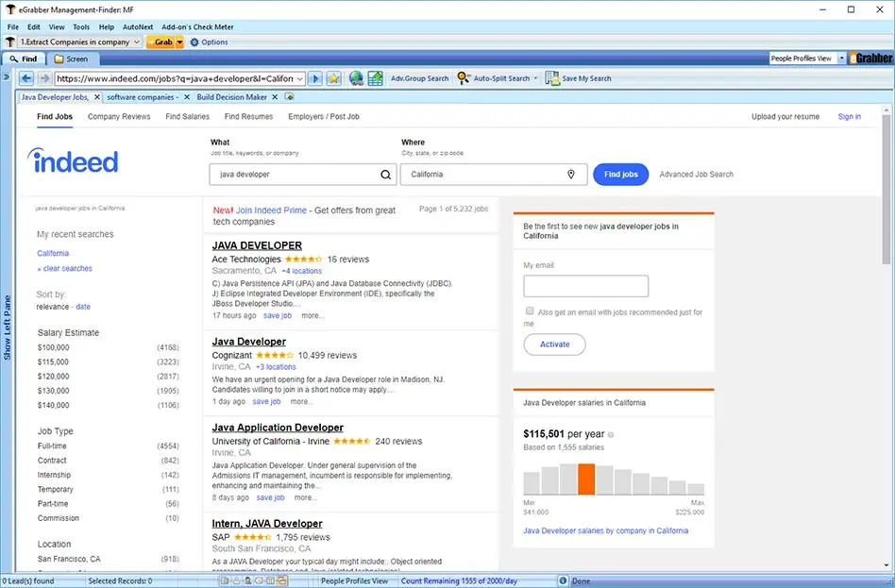Open the Tools menu
This screenshot has height=588, width=895.
coord(81,26)
